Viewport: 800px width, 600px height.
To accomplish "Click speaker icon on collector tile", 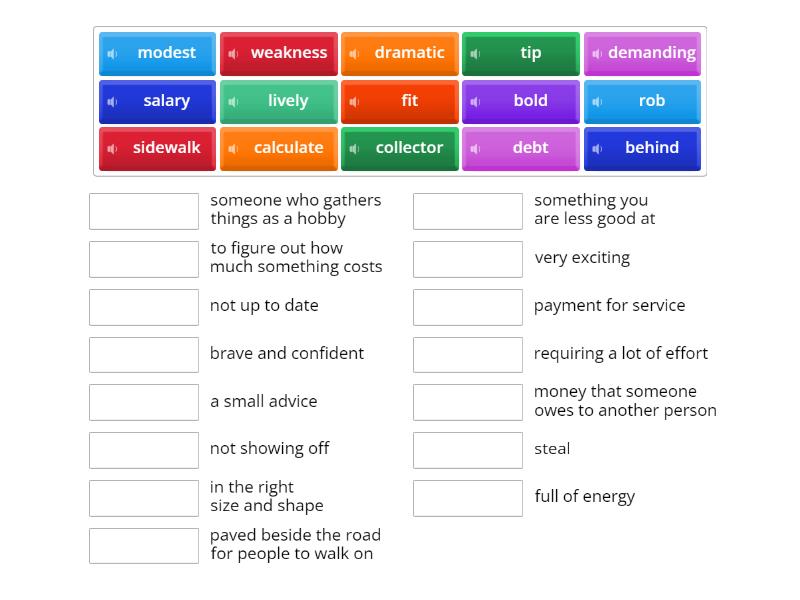I will click(x=354, y=149).
